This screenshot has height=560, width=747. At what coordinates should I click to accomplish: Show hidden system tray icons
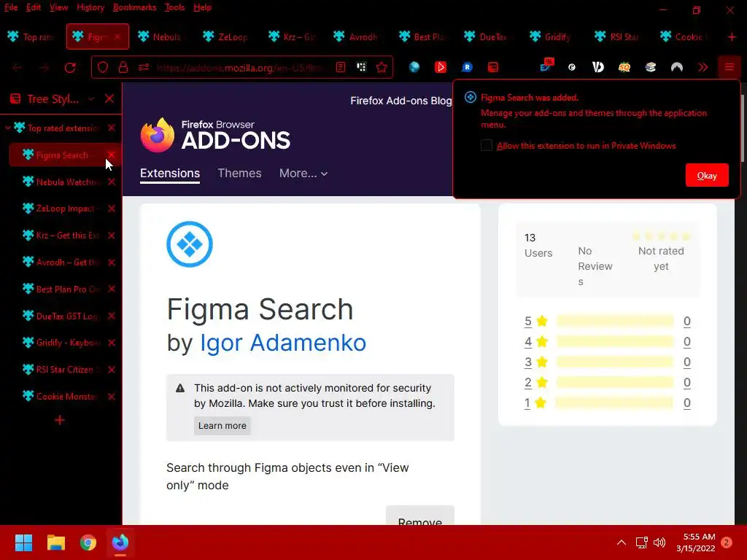pyautogui.click(x=622, y=542)
